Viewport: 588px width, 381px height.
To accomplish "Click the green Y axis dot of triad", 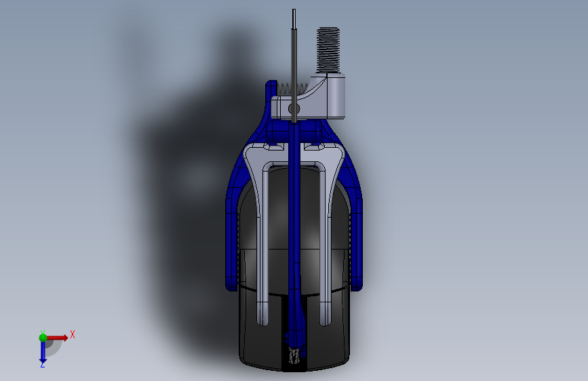I will point(43,338).
